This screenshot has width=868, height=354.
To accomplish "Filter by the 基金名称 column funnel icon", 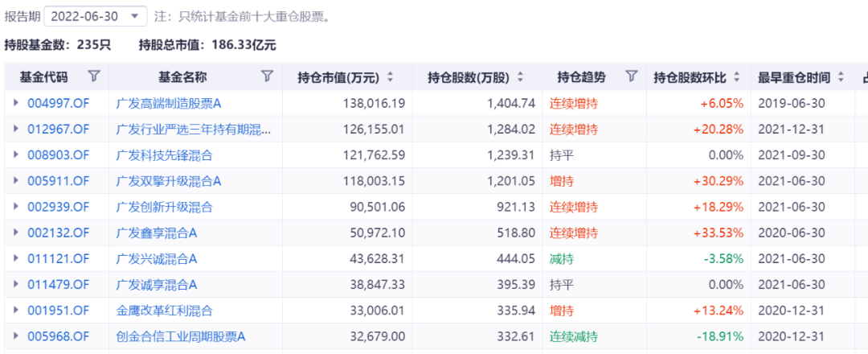I will tap(268, 76).
